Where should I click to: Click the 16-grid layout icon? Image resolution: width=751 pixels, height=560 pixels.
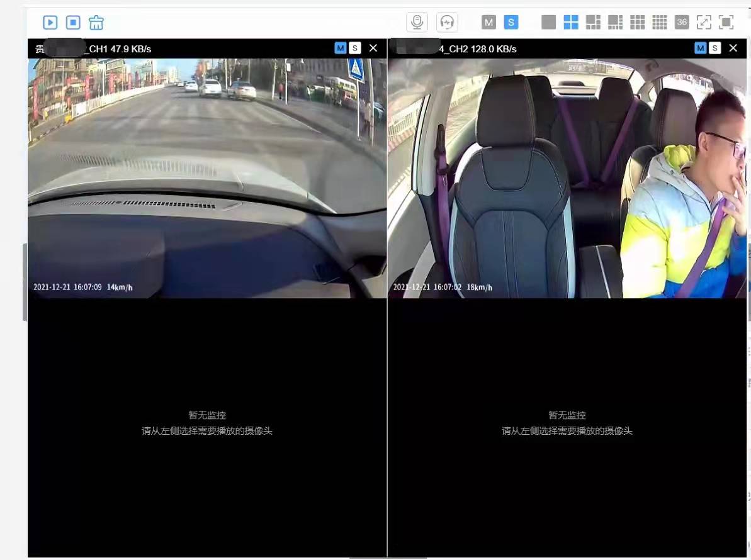coord(660,22)
